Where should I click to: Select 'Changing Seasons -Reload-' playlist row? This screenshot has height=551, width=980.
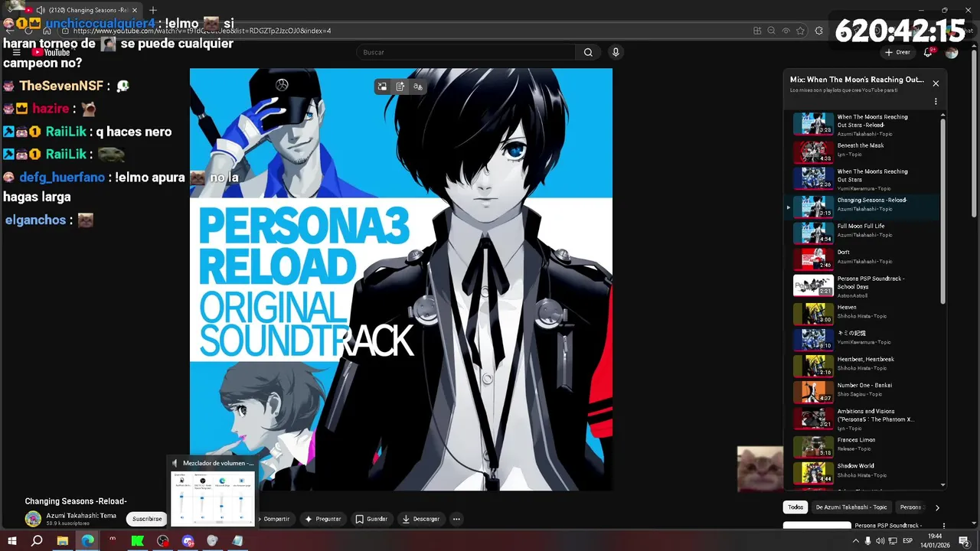[861, 207]
